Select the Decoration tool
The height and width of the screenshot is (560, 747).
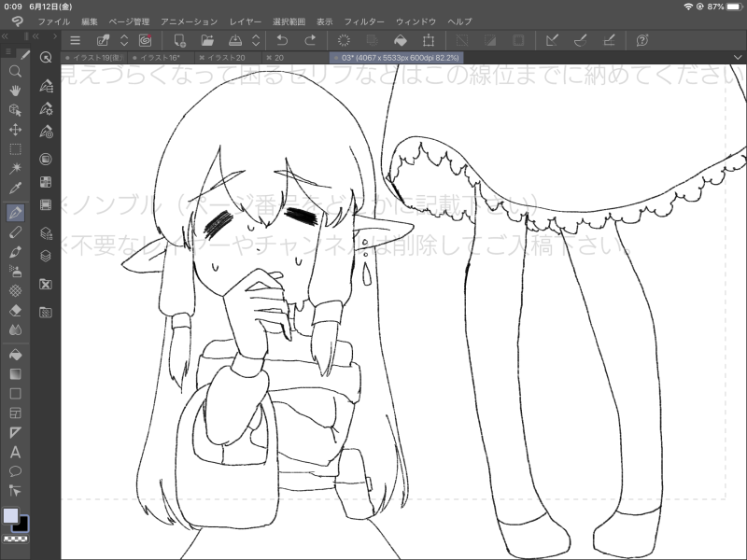pos(15,290)
